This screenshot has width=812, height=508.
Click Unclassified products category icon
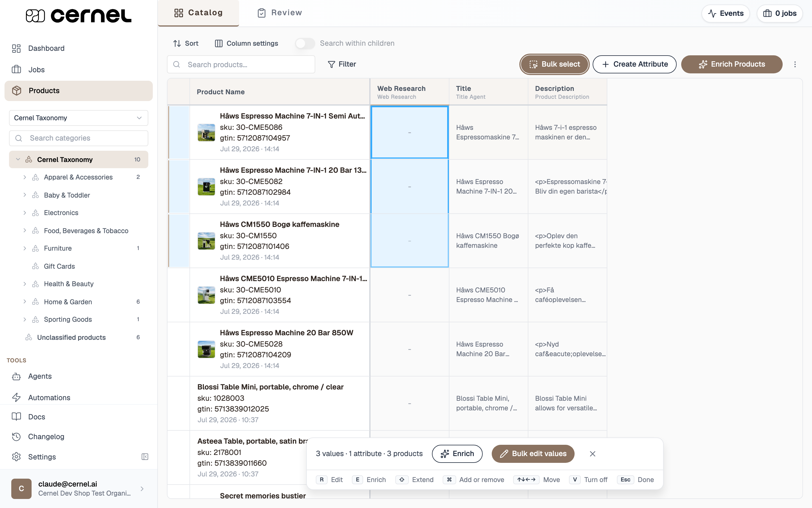coord(29,337)
